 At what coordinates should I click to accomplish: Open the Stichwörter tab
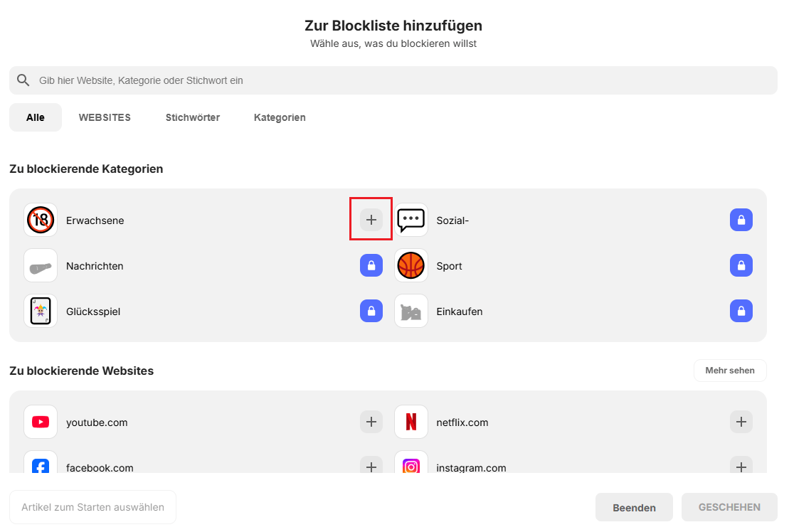coord(193,118)
